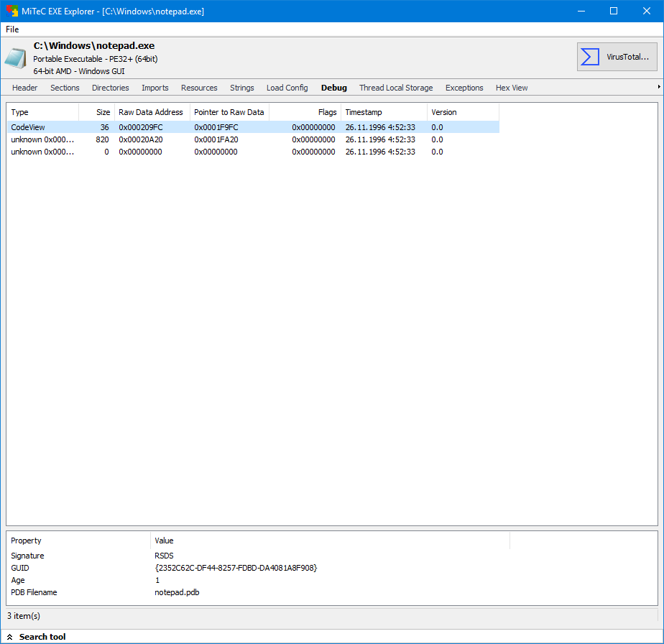Click the 0x0001FA20 pointer cell

216,139
